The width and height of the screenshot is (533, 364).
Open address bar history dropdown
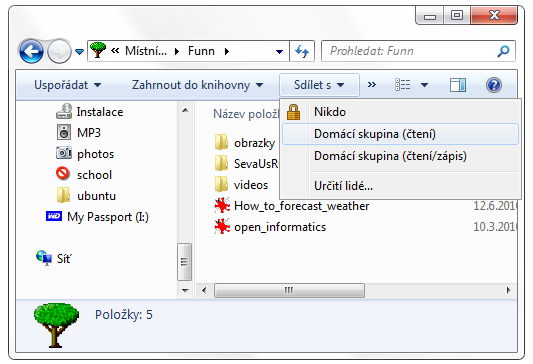[279, 52]
